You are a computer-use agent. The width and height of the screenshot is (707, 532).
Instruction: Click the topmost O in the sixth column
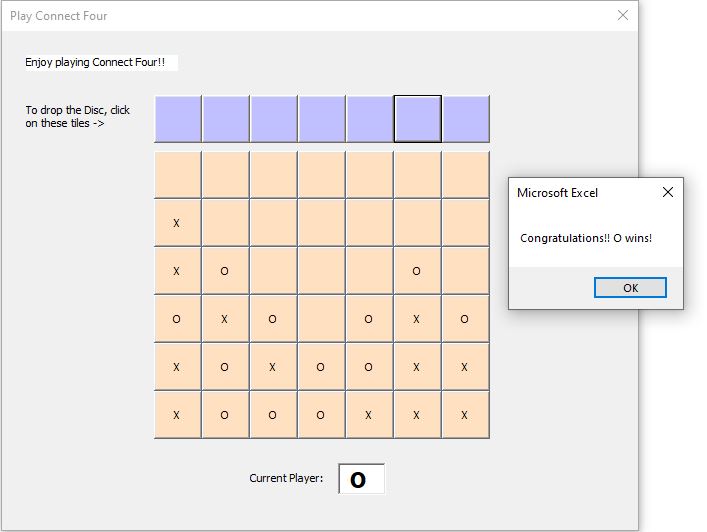(418, 271)
